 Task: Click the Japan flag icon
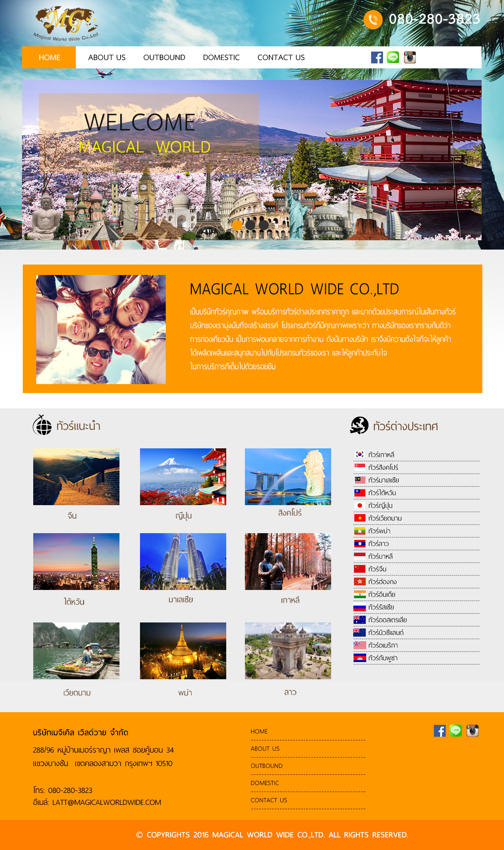point(360,506)
